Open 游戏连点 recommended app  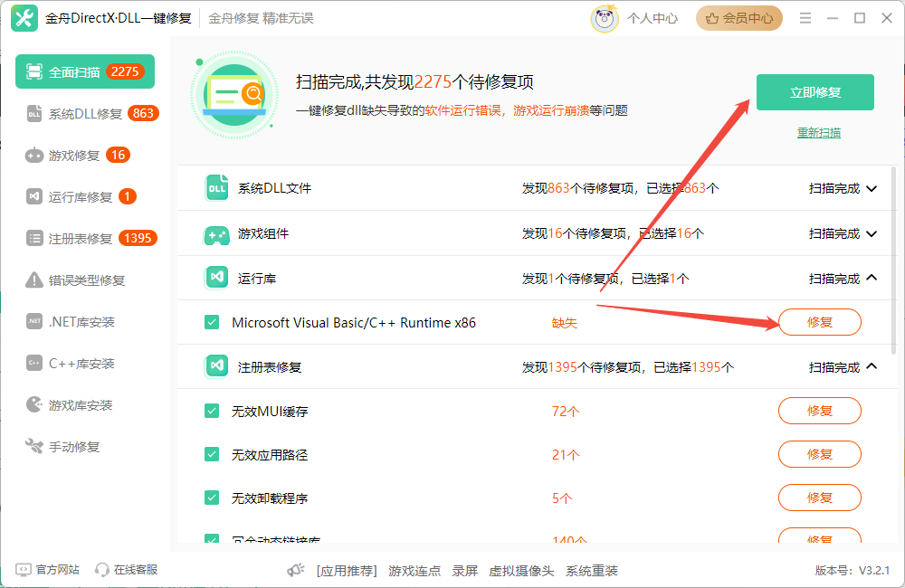(x=414, y=571)
